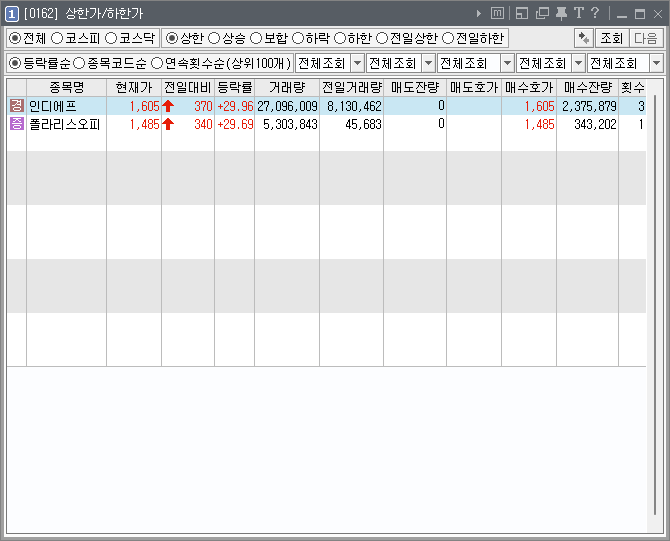Screen dimensions: 670x541
Task: Click the T font size icon
Action: 579,13
